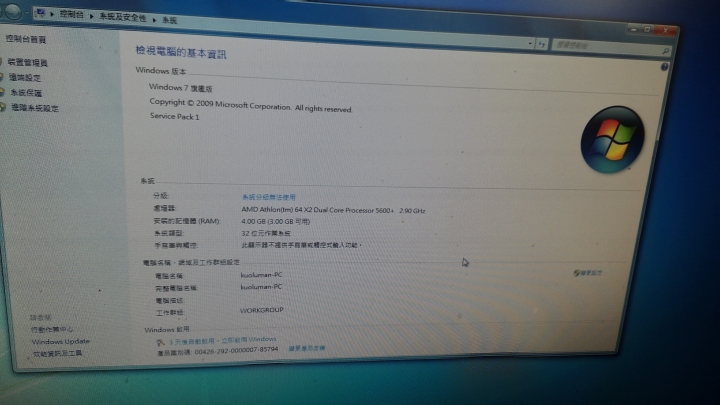The image size is (720, 405).
Task: Click the 系統分級無法使用 rating link
Action: point(269,197)
